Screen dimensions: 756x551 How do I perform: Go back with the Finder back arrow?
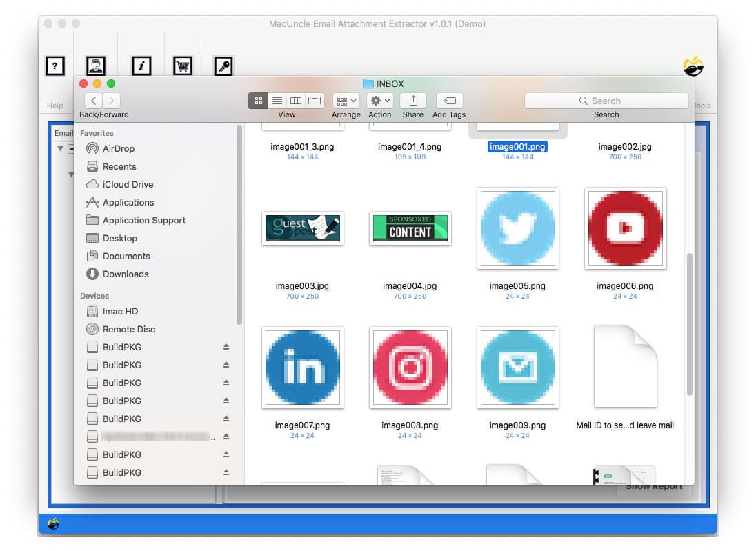coord(94,101)
